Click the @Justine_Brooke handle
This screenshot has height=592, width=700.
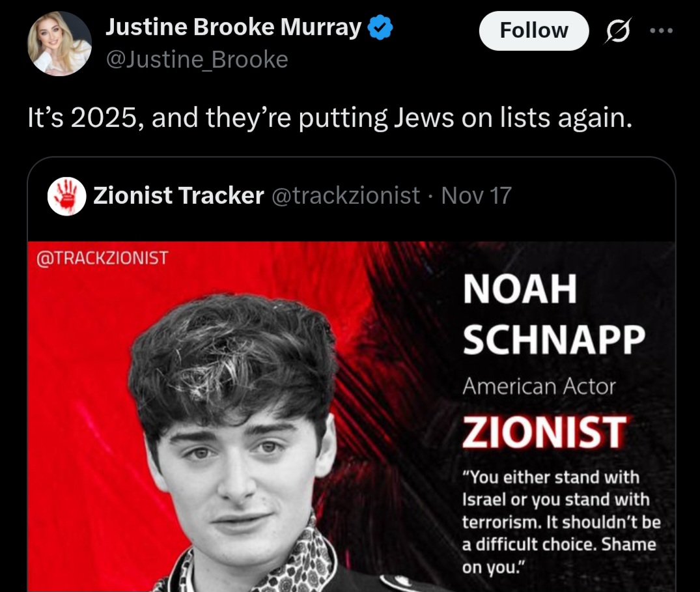click(x=196, y=60)
